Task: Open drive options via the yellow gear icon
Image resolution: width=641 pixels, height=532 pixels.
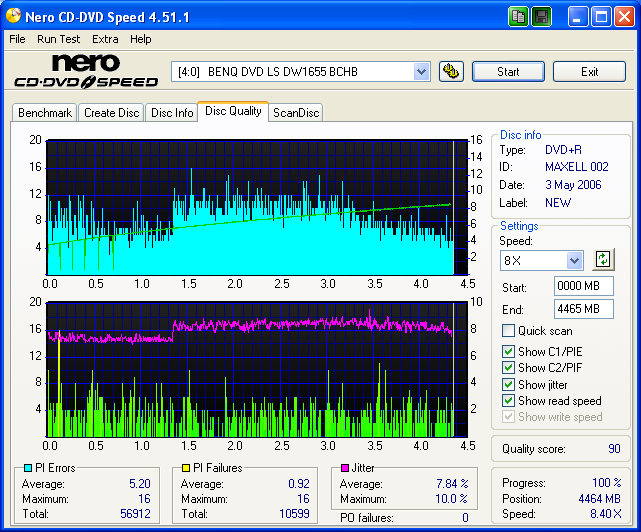Action: pyautogui.click(x=451, y=71)
